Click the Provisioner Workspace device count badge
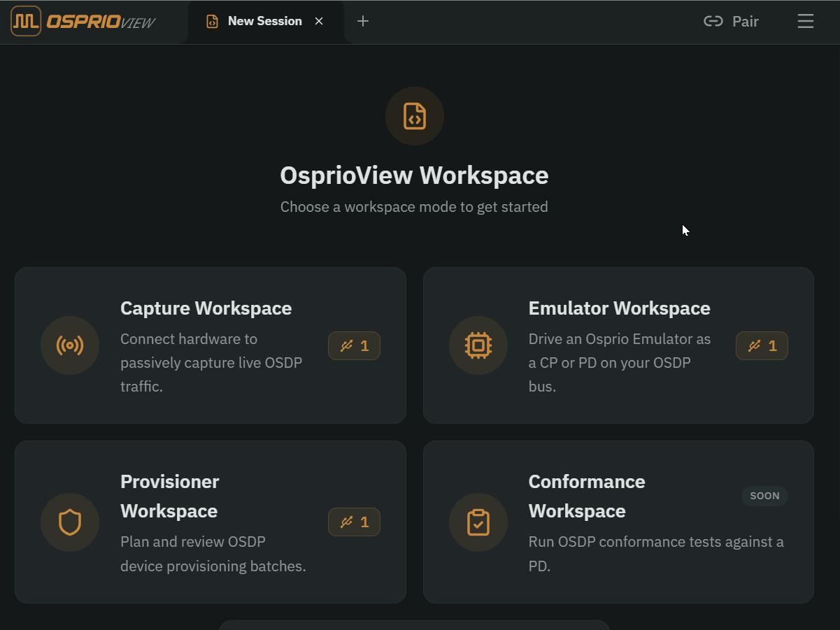The width and height of the screenshot is (840, 630). (x=354, y=522)
